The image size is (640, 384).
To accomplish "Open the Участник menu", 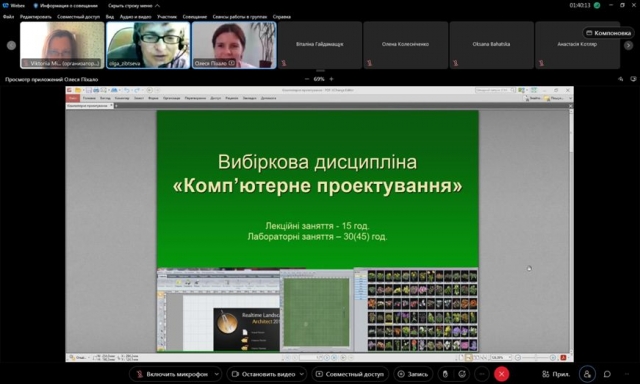I will [167, 17].
